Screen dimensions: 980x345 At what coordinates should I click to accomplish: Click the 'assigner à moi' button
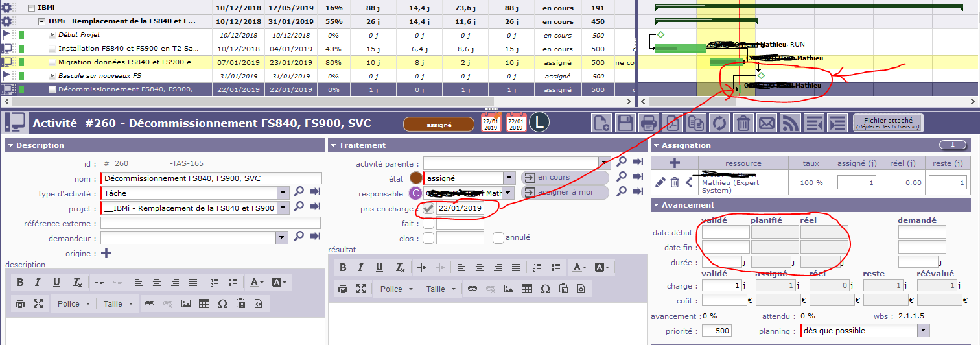565,193
